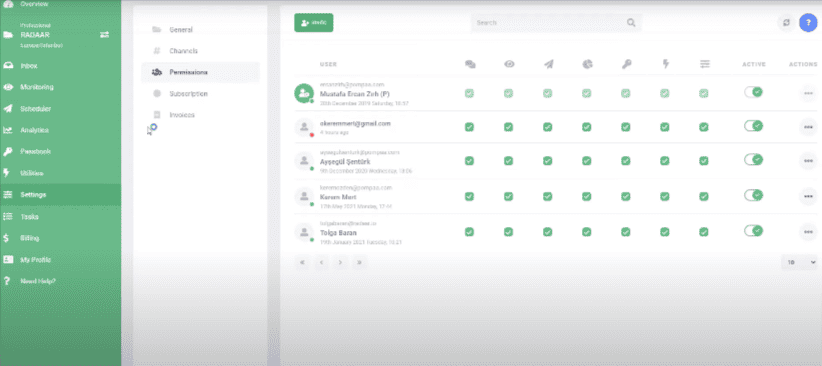Image resolution: width=822 pixels, height=366 pixels.
Task: Click the magnifier search icon
Action: [x=631, y=23]
